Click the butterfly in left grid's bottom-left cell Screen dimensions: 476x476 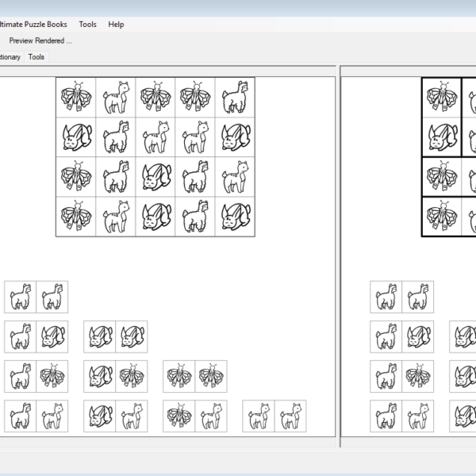[76, 216]
